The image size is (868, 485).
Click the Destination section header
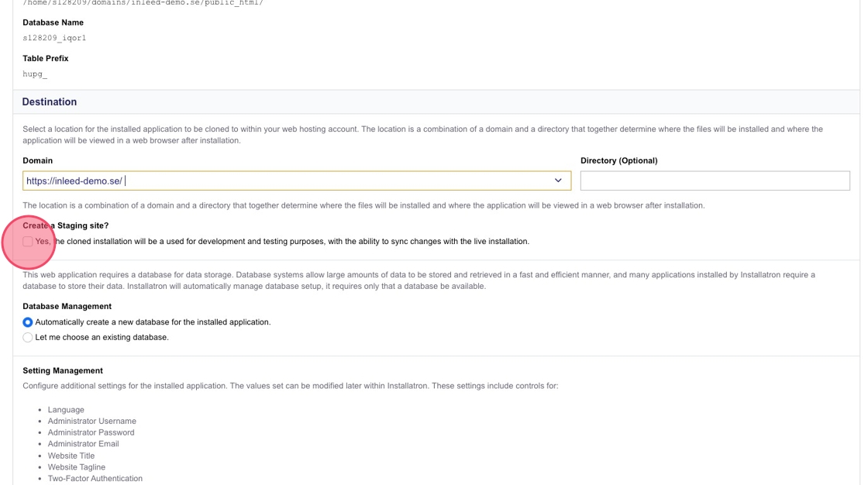(50, 102)
